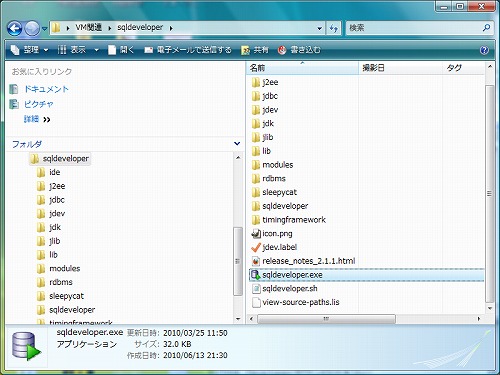
Task: Click the sleepycat folder icon in file list
Action: pyautogui.click(x=256, y=192)
